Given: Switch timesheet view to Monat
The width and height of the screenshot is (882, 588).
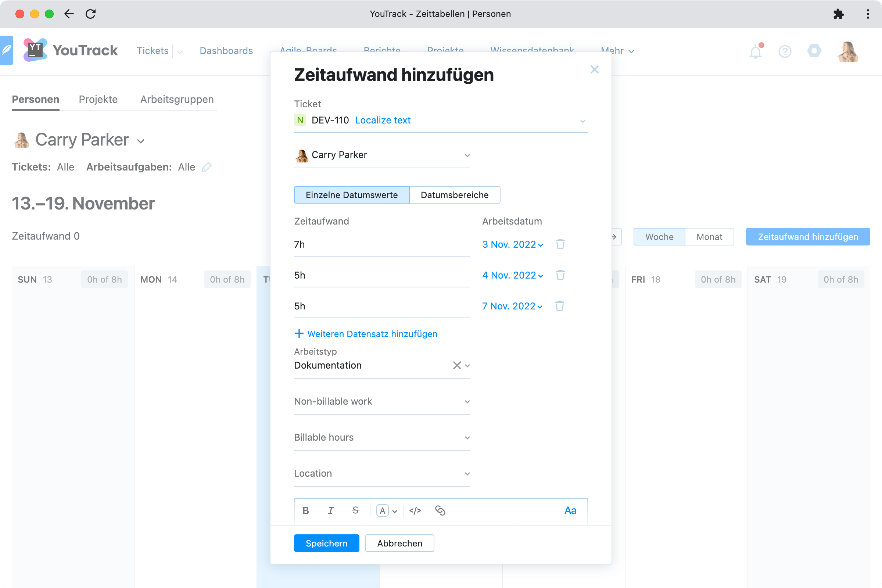Looking at the screenshot, I should click(x=709, y=237).
